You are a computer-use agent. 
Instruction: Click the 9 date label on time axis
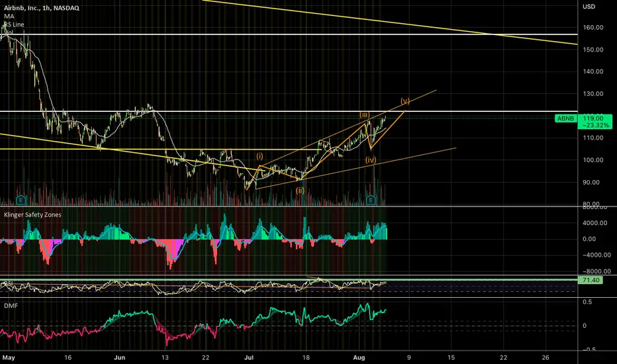[x=409, y=357]
